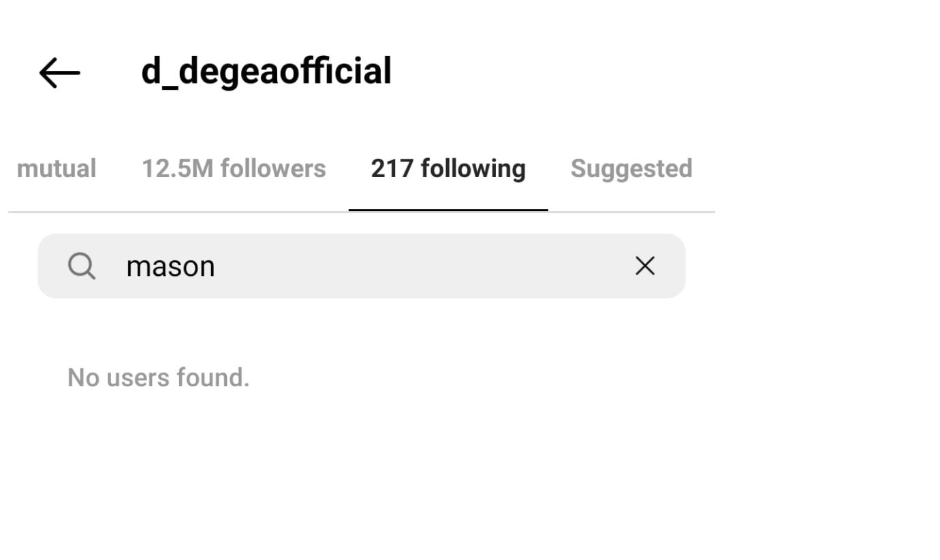The image size is (940, 560).
Task: Open the mutual followers tab
Action: [56, 168]
